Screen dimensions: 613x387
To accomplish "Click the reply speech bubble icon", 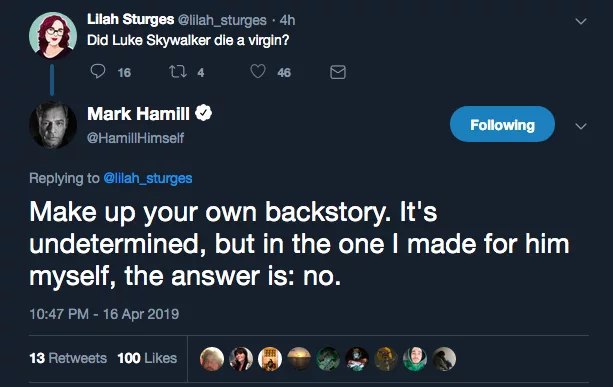I will click(98, 72).
